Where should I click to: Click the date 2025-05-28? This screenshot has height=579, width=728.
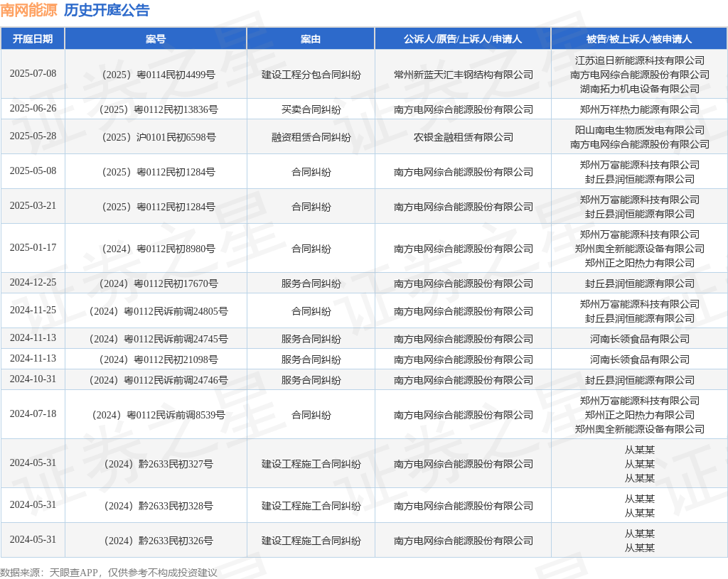33,136
